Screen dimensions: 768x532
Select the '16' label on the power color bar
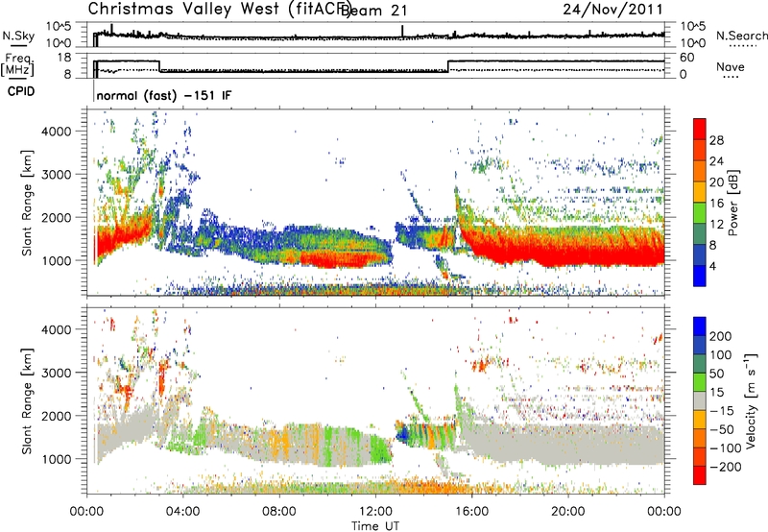pyautogui.click(x=716, y=204)
